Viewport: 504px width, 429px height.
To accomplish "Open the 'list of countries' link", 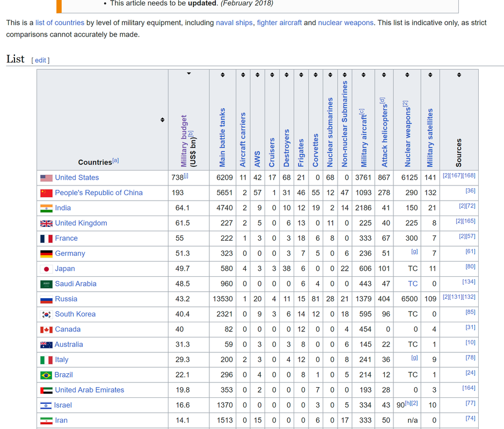I will [x=60, y=23].
